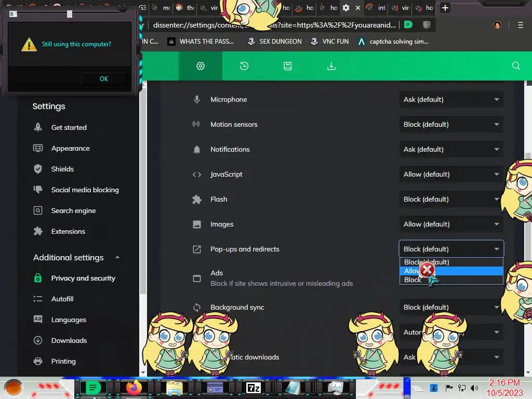Close the active settings tab
532x399 pixels.
coord(357,8)
